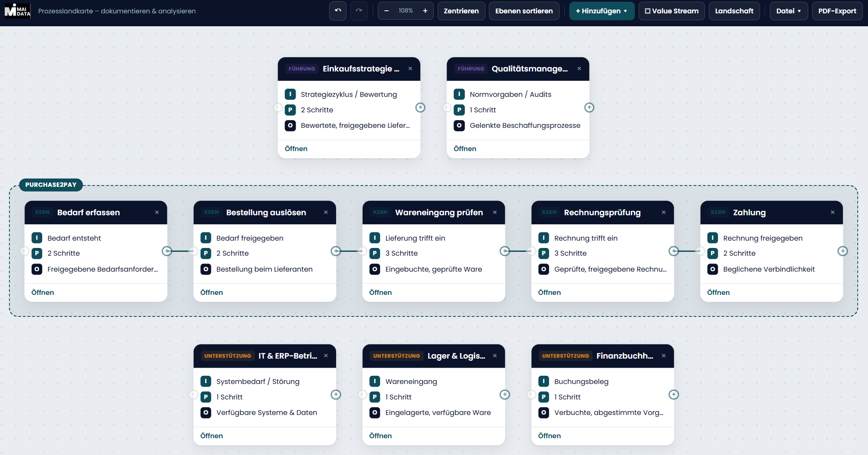Open the Bestellung auslösen card via Öffnen

click(212, 292)
